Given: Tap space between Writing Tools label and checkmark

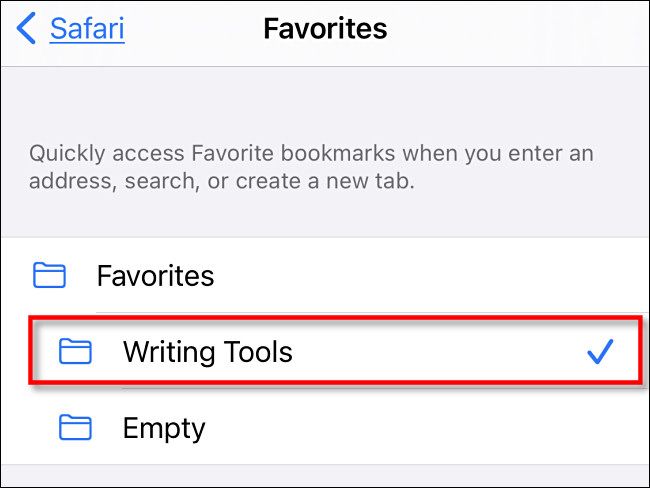Looking at the screenshot, I should (440, 352).
